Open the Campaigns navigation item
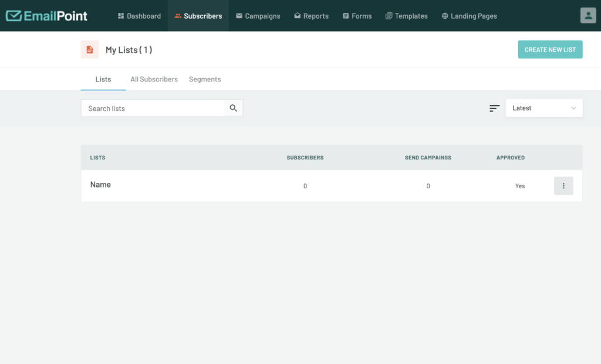601x364 pixels. [258, 16]
